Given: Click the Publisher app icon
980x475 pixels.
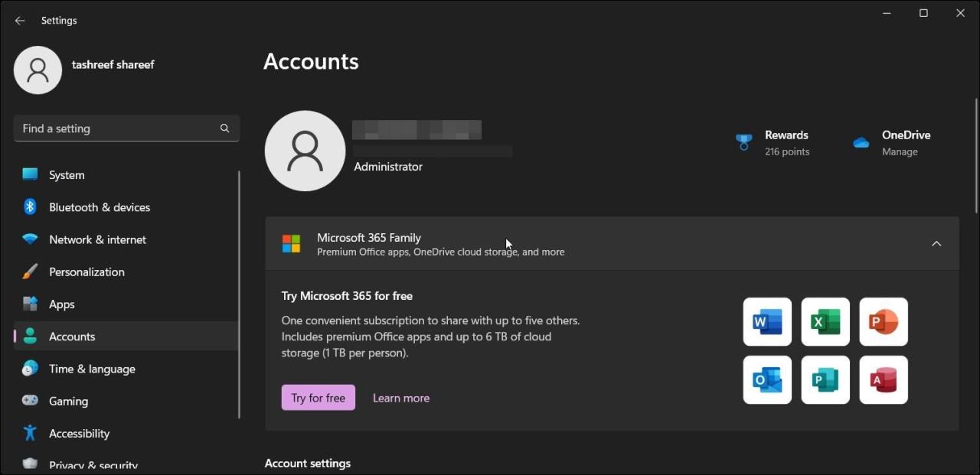Looking at the screenshot, I should (825, 379).
